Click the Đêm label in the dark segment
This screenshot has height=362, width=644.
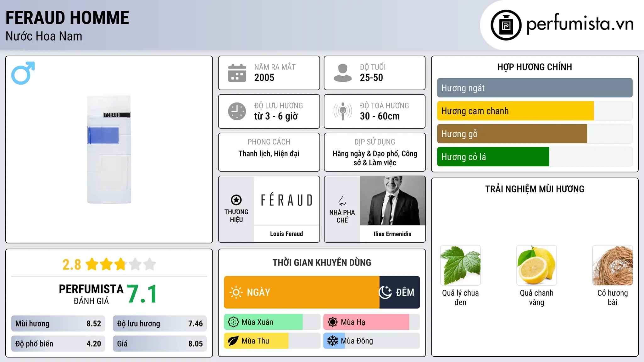[405, 292]
